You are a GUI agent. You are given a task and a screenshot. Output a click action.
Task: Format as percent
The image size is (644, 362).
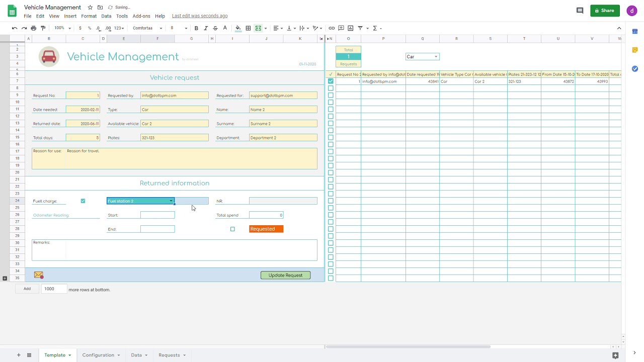click(90, 28)
